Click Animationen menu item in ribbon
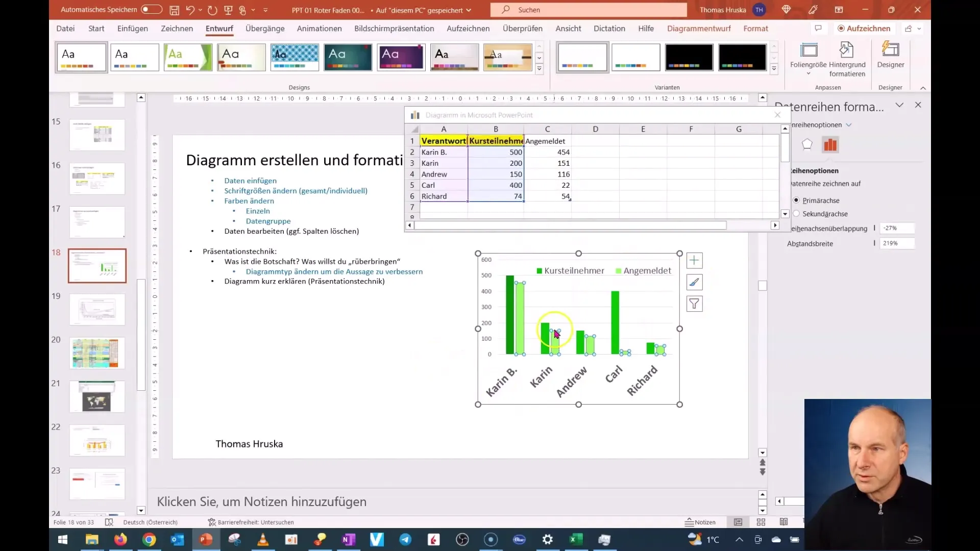Image resolution: width=980 pixels, height=551 pixels. pos(318,28)
